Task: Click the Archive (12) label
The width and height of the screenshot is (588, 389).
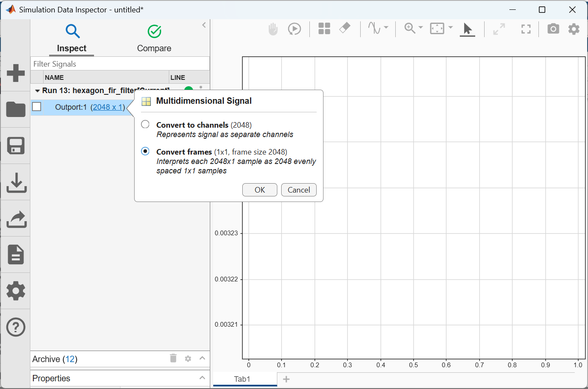Action: point(55,359)
